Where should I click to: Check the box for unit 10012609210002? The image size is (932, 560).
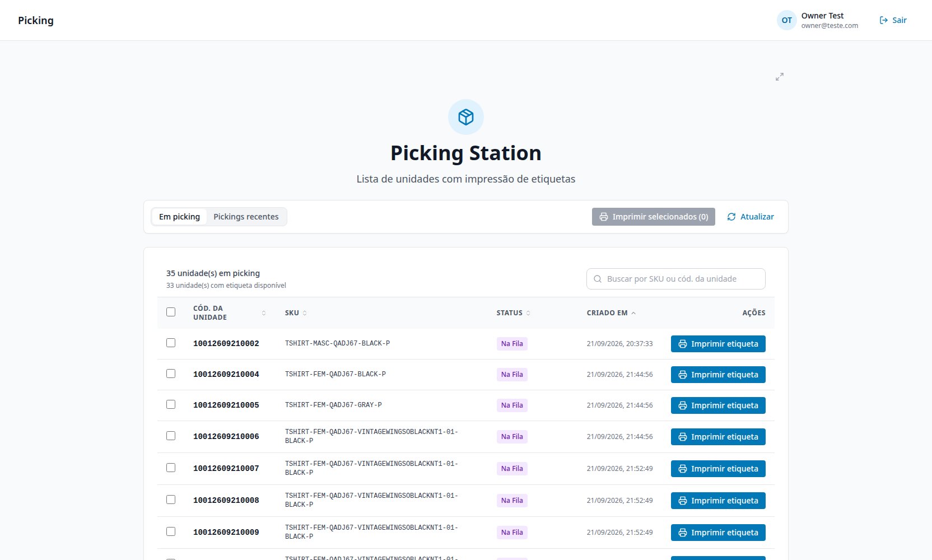[171, 343]
